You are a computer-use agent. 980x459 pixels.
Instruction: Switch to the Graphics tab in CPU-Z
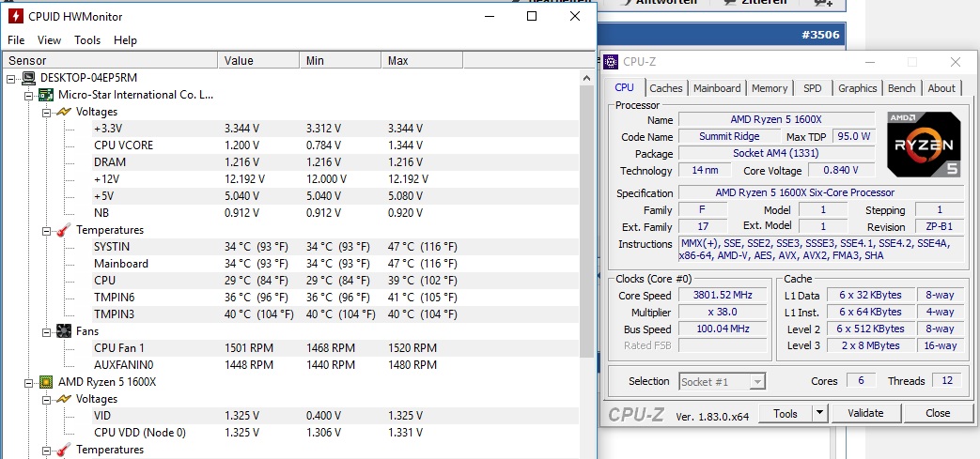click(858, 88)
